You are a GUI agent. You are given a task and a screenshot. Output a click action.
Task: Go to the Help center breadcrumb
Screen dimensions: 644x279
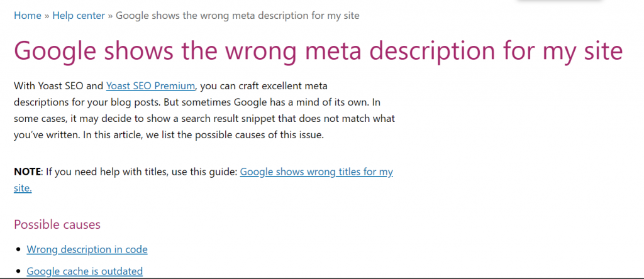(79, 16)
